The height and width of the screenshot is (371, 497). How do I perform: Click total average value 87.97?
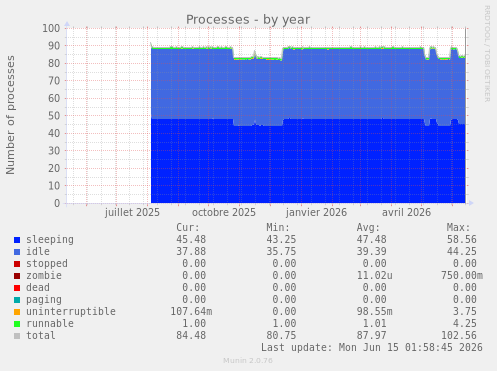pyautogui.click(x=371, y=335)
